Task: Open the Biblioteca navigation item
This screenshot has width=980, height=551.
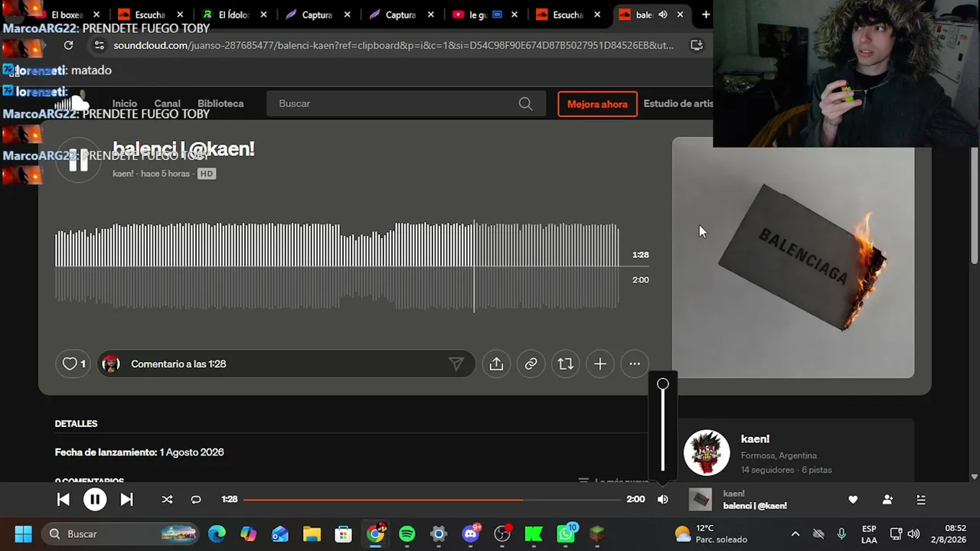Action: (x=220, y=104)
